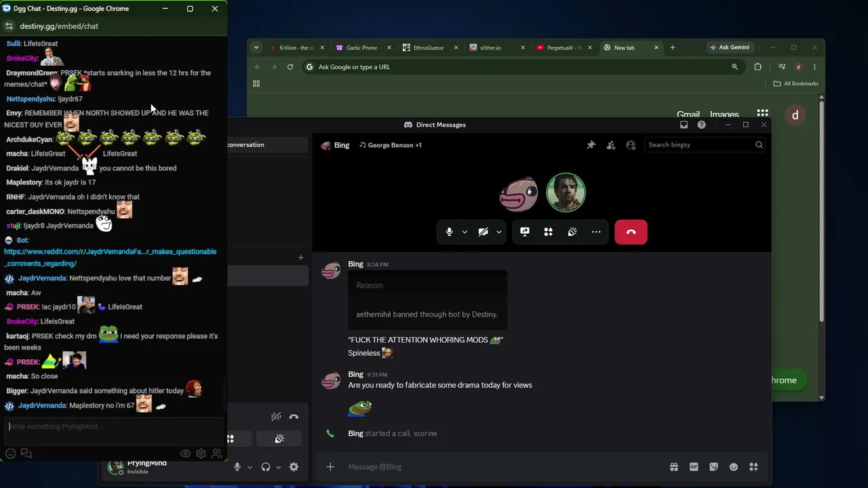Open the zoom magnifier icon in address bar
The height and width of the screenshot is (488, 868).
(734, 67)
